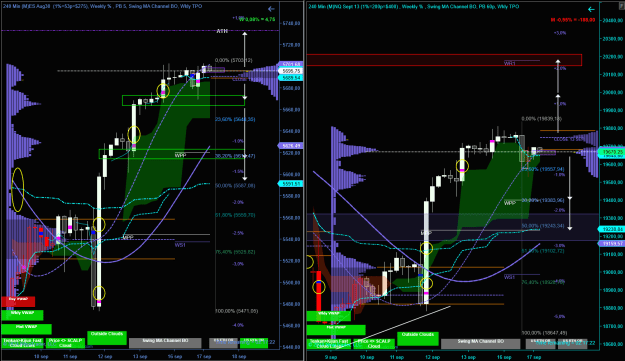Toggle Tenkan>Kijun Fast Cloud box on ES chart

23,343
